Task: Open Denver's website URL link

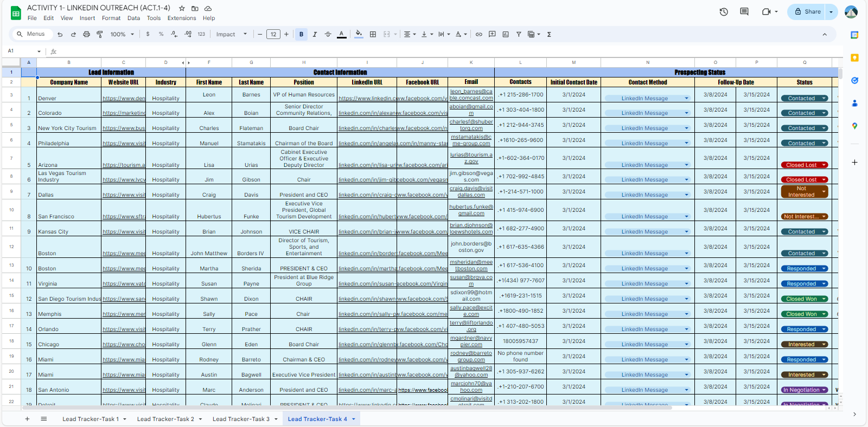Action: (124, 98)
